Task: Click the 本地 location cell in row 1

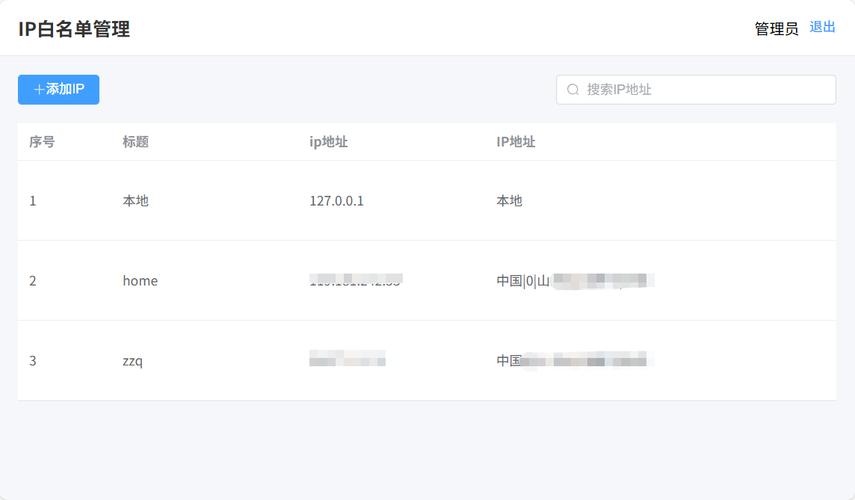Action: click(x=509, y=201)
